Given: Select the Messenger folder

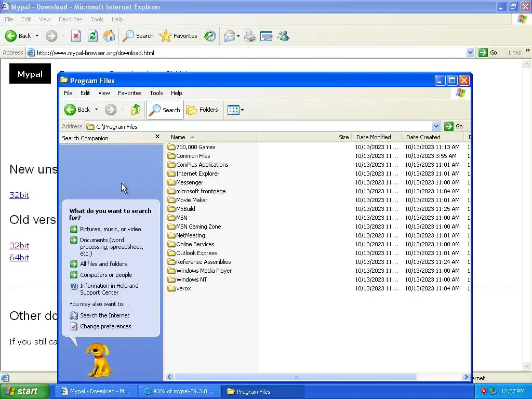Looking at the screenshot, I should (x=185, y=182).
